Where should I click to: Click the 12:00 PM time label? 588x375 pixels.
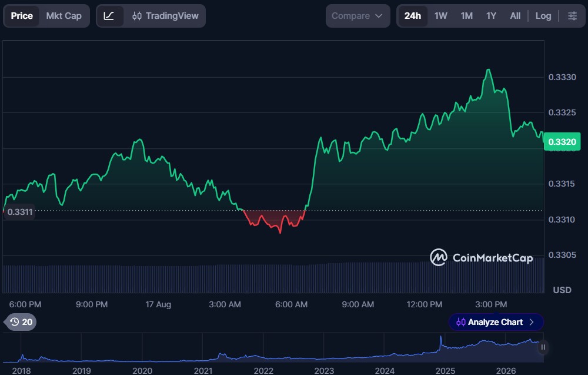(x=424, y=304)
